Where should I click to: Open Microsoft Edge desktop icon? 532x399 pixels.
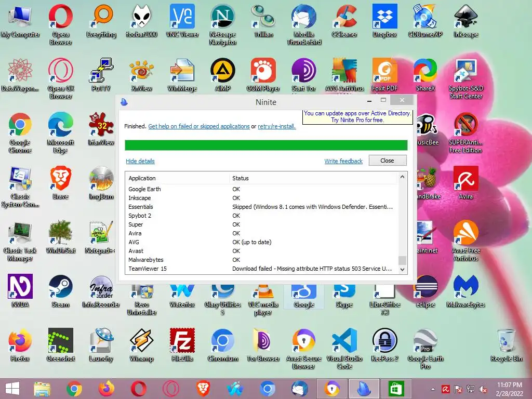click(60, 132)
